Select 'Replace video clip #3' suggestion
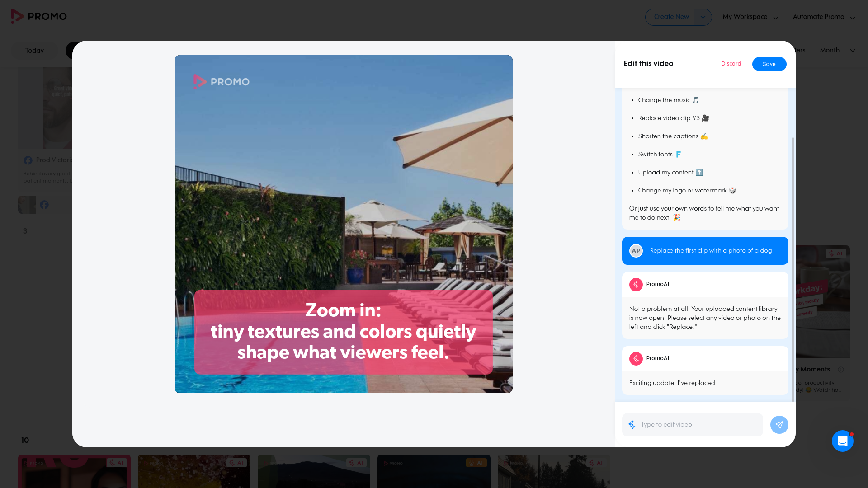The image size is (868, 488). pos(673,118)
